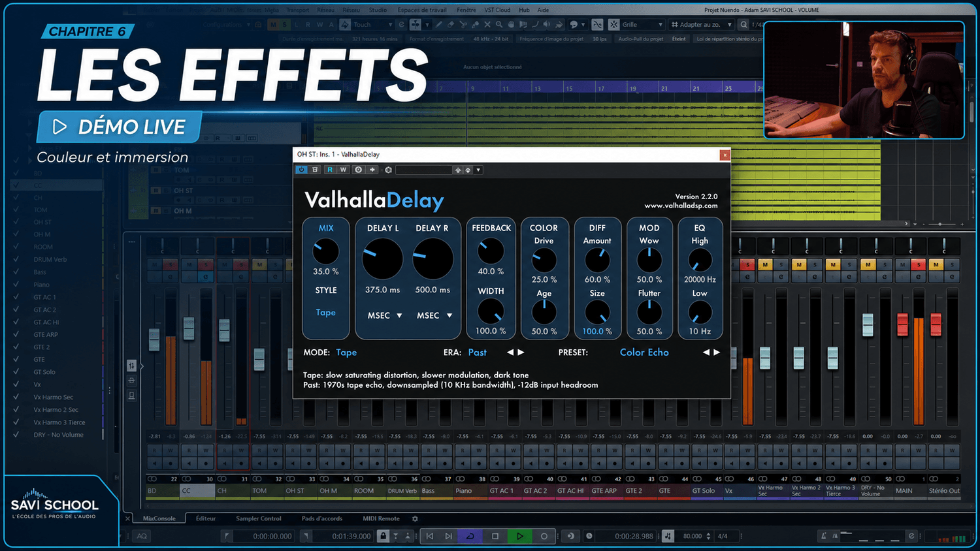980x551 pixels.
Task: Enable Read automation (R) in the ValhallaDelay window
Action: click(330, 170)
